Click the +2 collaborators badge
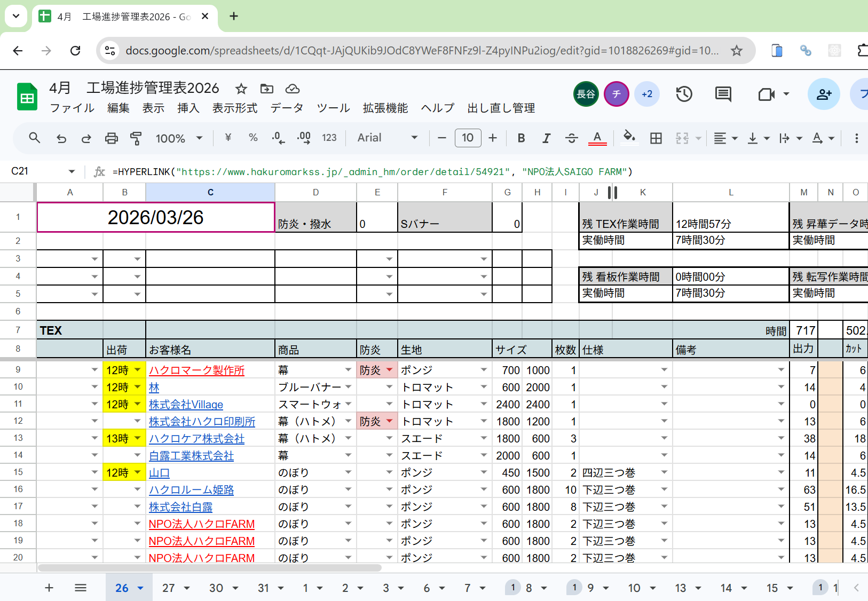The width and height of the screenshot is (868, 601). point(647,94)
